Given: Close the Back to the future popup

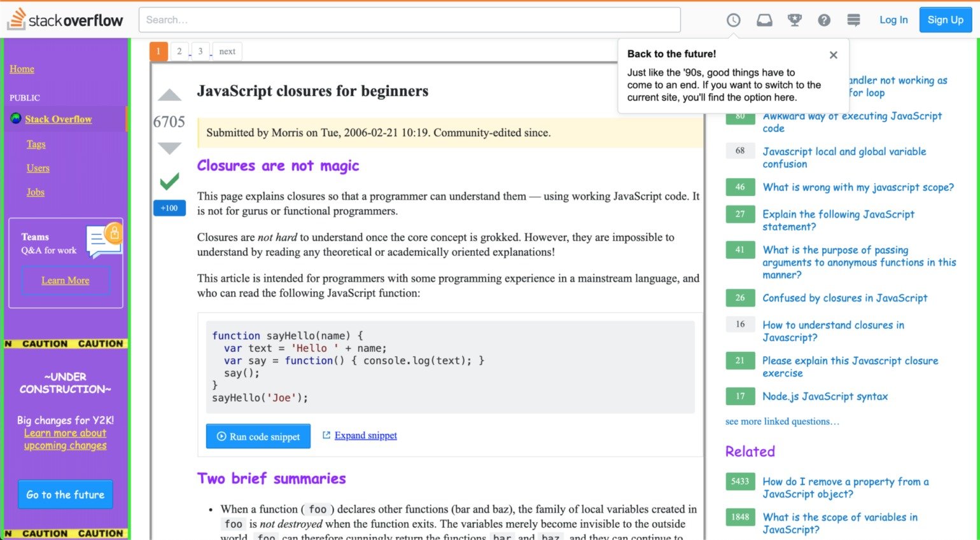Looking at the screenshot, I should click(833, 55).
